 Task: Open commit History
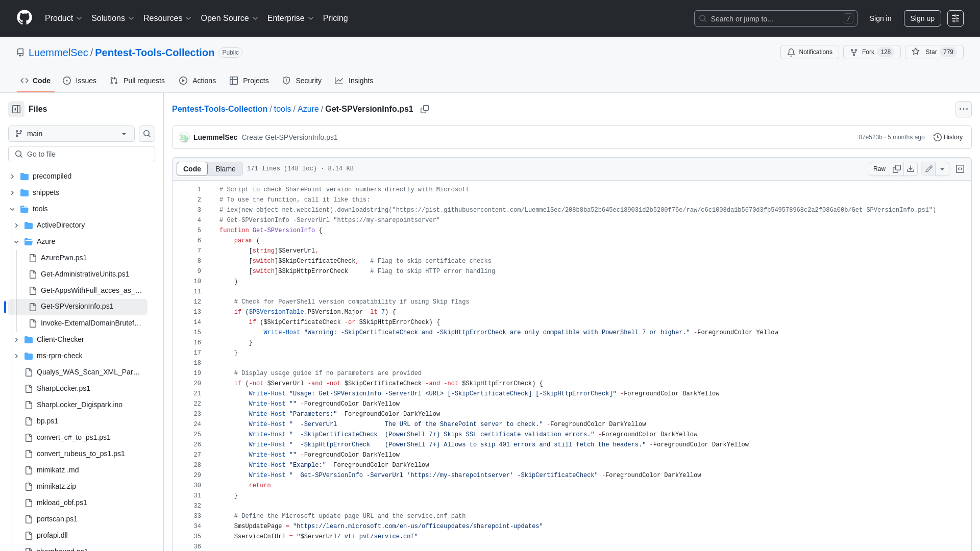948,137
